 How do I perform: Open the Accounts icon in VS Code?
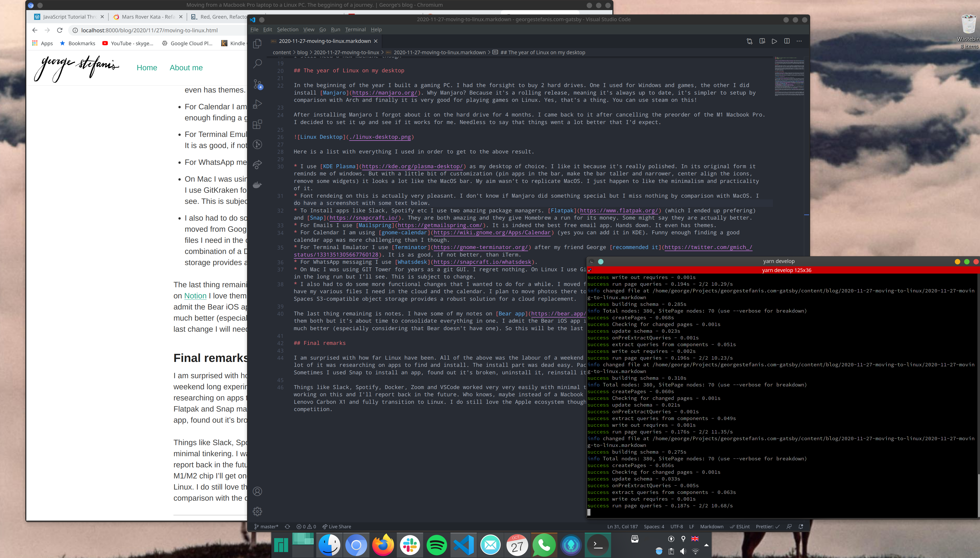pos(257,491)
